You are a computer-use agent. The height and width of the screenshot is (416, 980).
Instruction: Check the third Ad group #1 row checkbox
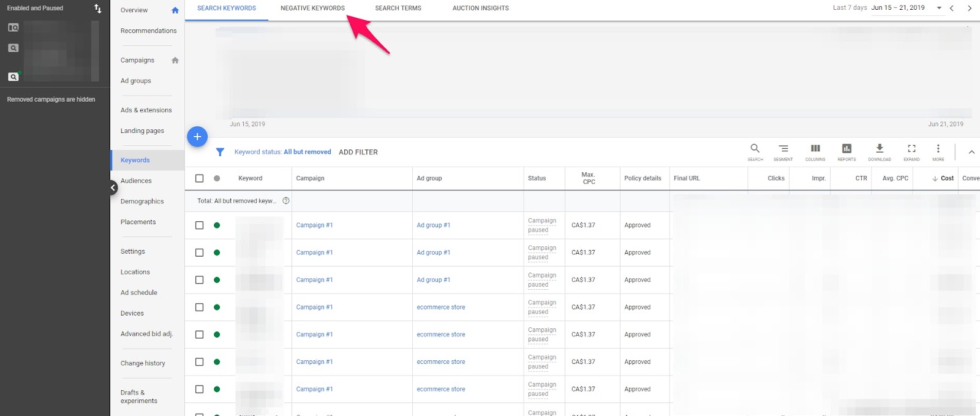pyautogui.click(x=199, y=280)
